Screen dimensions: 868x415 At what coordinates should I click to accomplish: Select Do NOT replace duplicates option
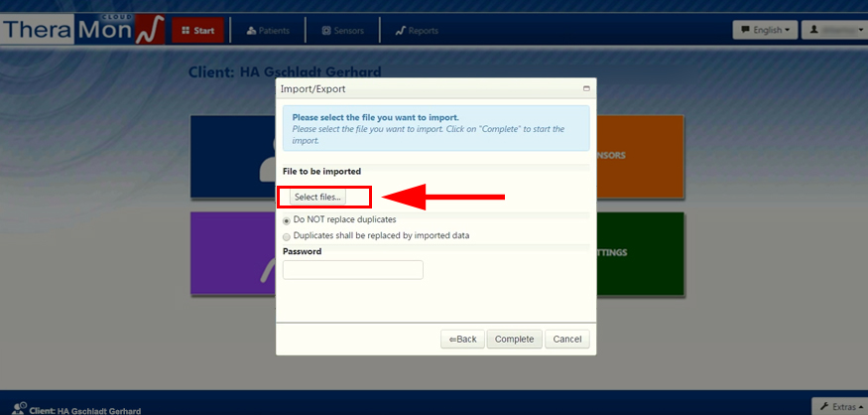287,219
